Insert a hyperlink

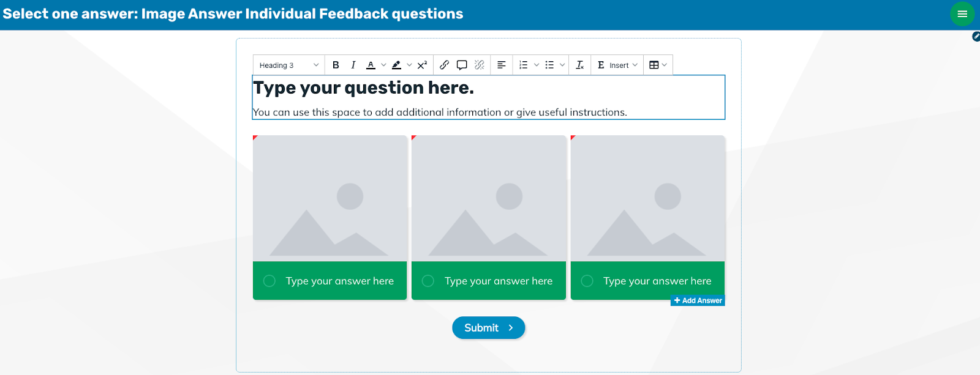pyautogui.click(x=445, y=65)
